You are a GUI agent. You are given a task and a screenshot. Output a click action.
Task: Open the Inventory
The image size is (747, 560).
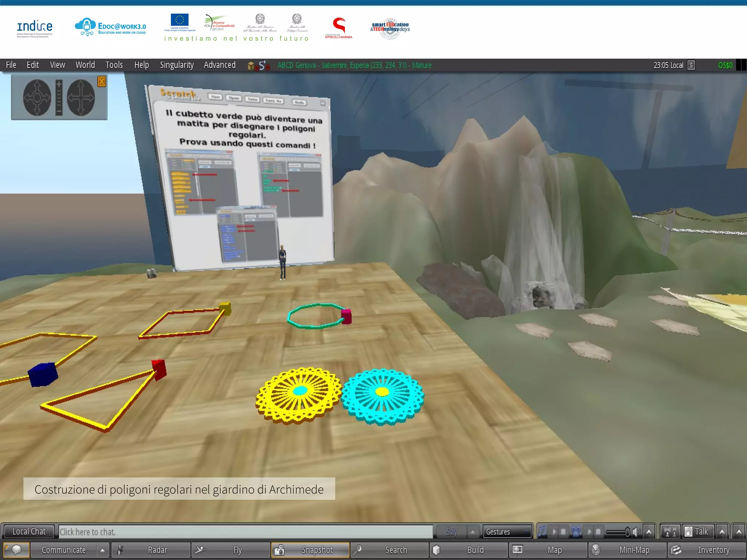(x=707, y=550)
